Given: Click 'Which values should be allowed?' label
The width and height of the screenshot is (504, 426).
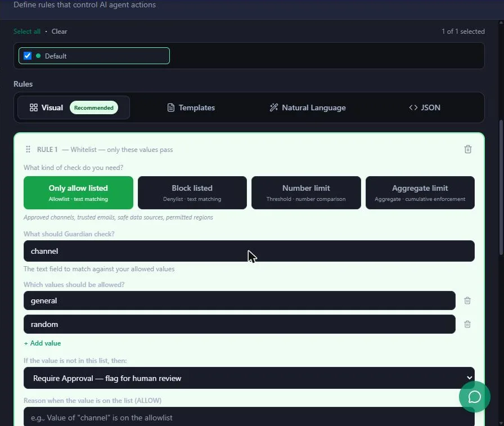Looking at the screenshot, I should (x=74, y=285).
